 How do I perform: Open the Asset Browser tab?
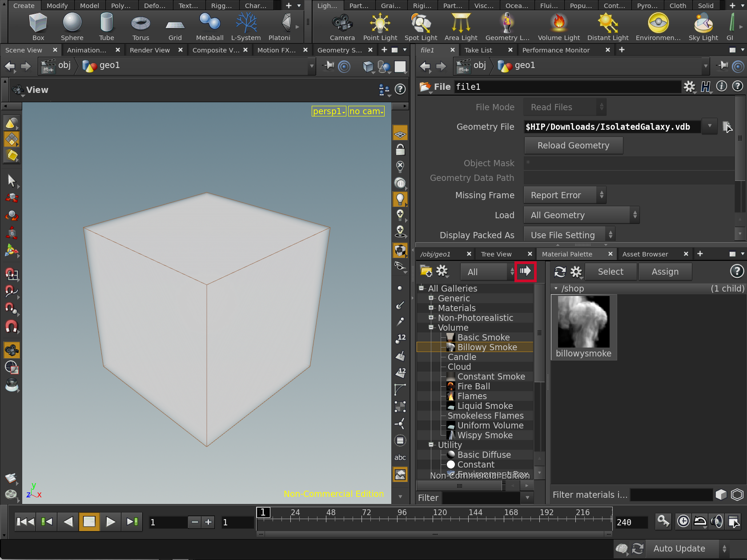645,254
